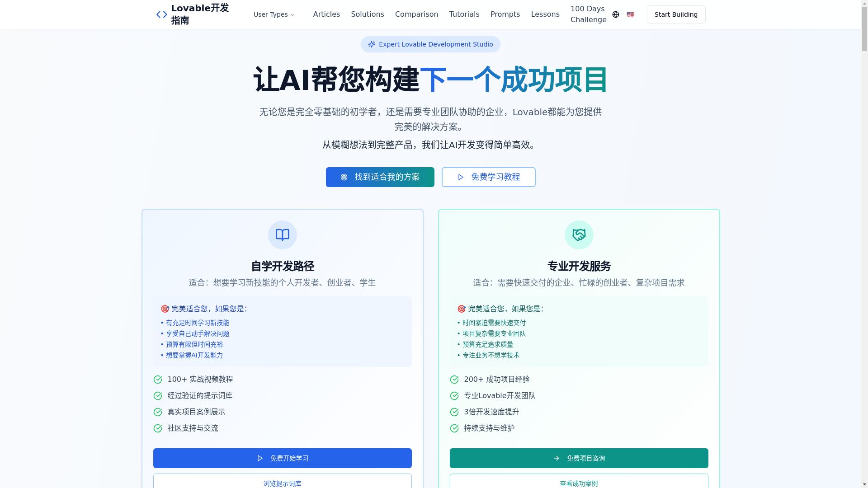
Task: Click the checkmark icon beside 200+ 成功项目经验
Action: click(x=454, y=380)
